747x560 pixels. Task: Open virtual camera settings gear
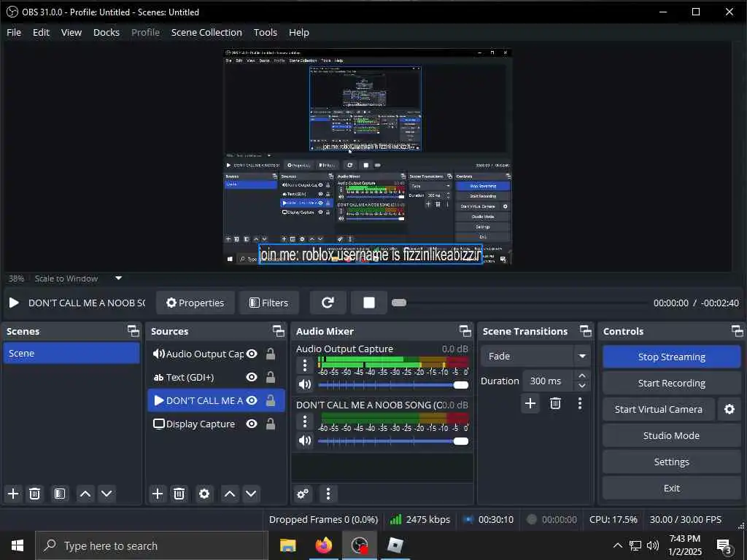coord(729,410)
